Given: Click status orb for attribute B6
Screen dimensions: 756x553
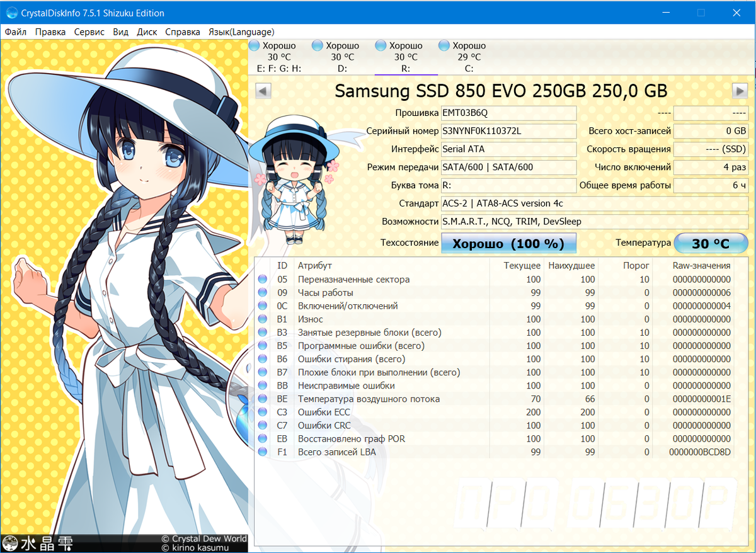Looking at the screenshot, I should point(263,359).
